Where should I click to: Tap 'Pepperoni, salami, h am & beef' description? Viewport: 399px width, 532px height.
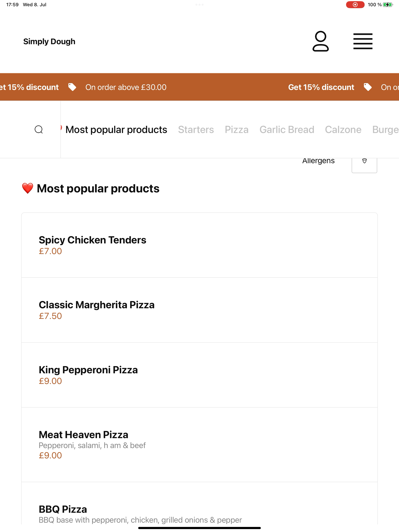tap(92, 445)
